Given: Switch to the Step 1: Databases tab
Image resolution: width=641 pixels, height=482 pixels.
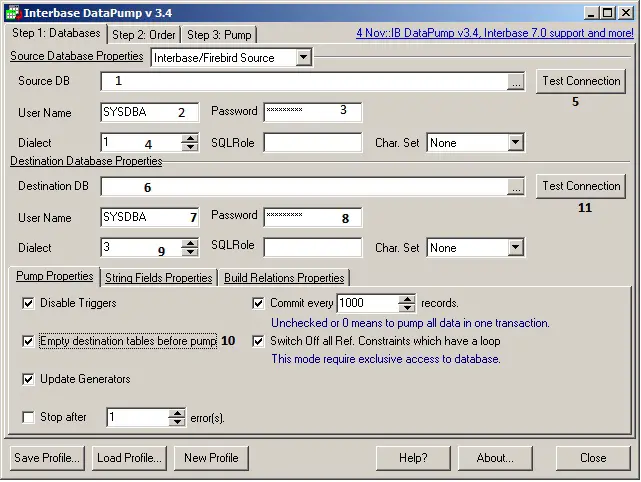Looking at the screenshot, I should tap(56, 33).
